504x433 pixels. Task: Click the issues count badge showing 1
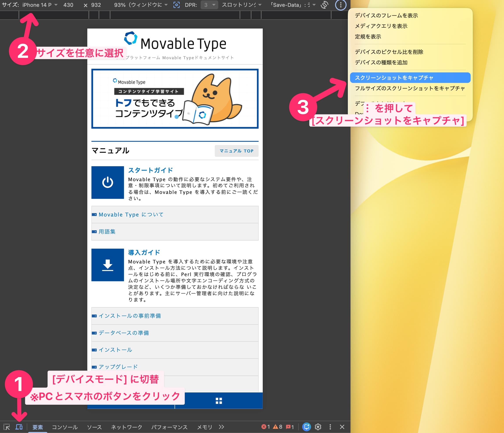tap(290, 427)
